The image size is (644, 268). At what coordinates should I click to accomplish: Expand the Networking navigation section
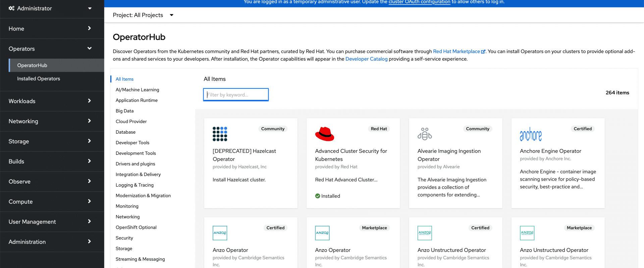(x=52, y=121)
